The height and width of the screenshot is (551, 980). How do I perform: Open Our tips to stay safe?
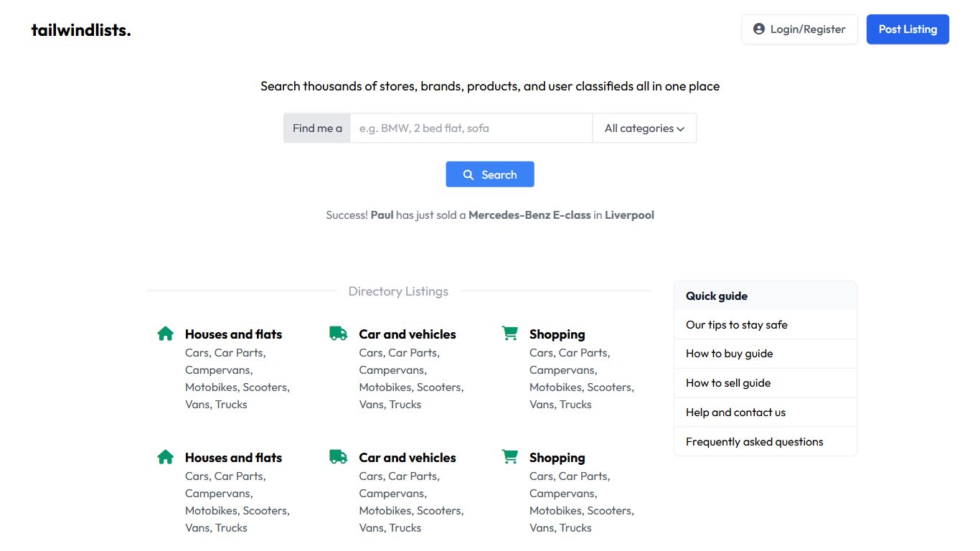pyautogui.click(x=765, y=325)
